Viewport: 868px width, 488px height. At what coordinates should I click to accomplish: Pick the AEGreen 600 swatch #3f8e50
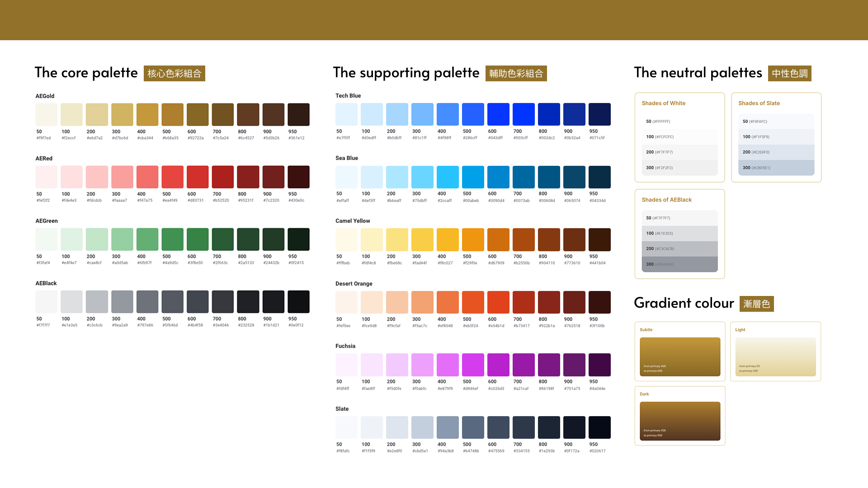[198, 239]
